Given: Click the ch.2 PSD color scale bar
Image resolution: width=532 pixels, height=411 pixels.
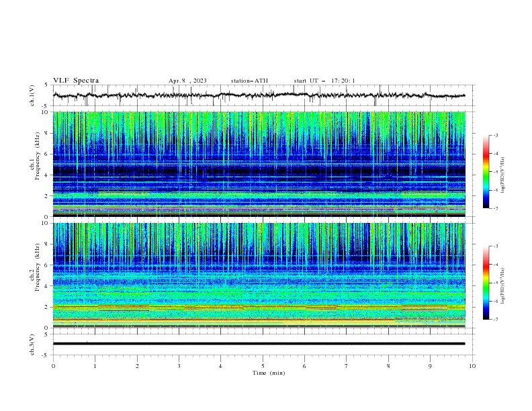Looking at the screenshot, I should (486, 283).
